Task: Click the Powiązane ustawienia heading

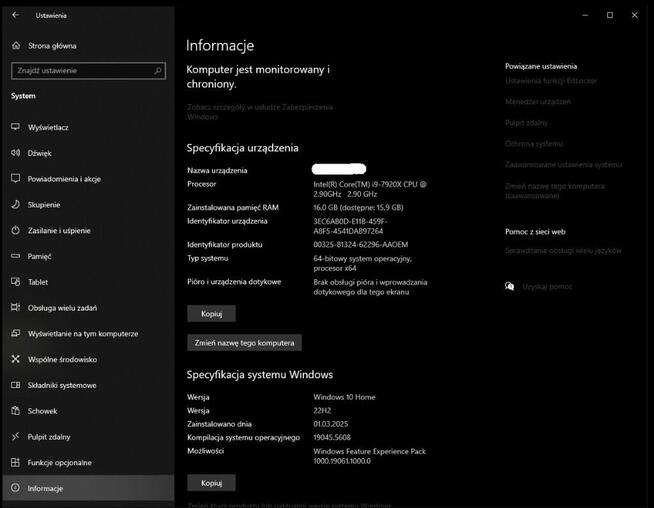Action: click(541, 66)
